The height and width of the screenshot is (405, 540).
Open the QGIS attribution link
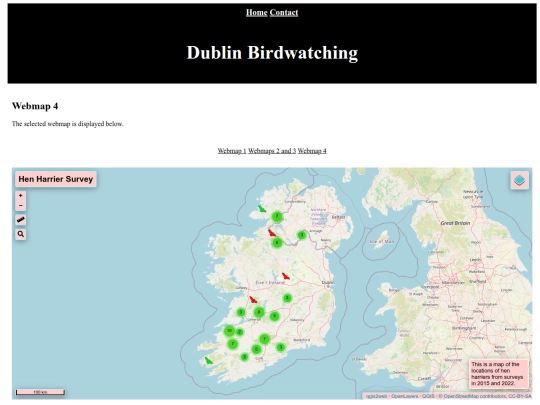pos(428,396)
